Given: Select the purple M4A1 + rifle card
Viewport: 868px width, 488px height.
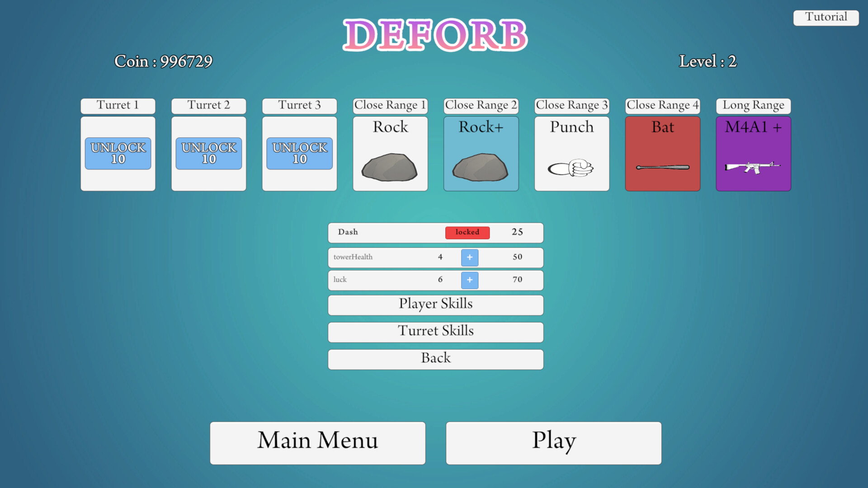Looking at the screenshot, I should coord(753,154).
